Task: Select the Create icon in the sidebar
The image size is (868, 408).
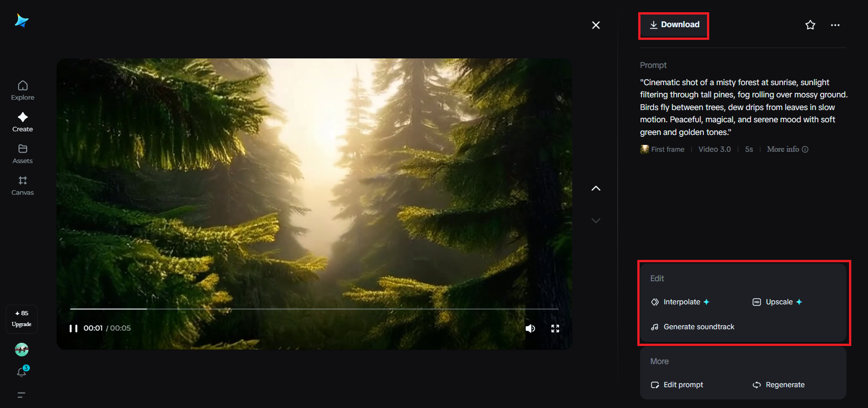Action: [x=22, y=121]
